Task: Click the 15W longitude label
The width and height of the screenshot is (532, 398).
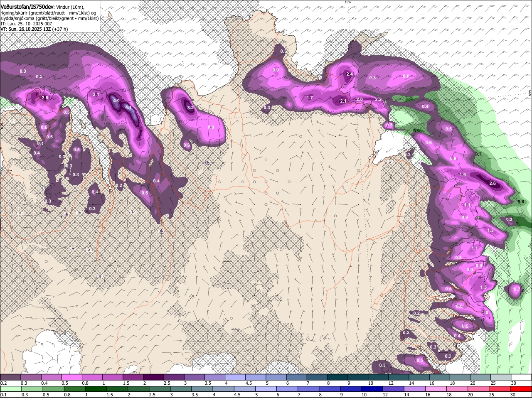Action: click(348, 2)
